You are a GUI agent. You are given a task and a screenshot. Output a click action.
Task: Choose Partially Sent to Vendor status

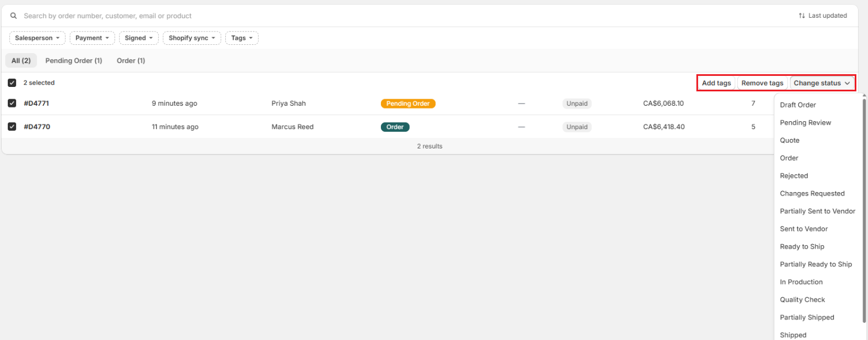818,211
